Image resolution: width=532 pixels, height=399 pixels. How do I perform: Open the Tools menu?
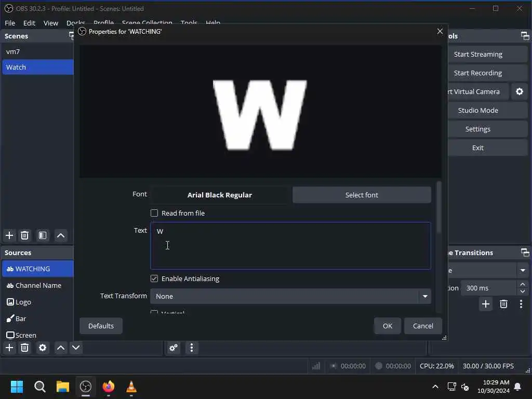[x=189, y=23]
